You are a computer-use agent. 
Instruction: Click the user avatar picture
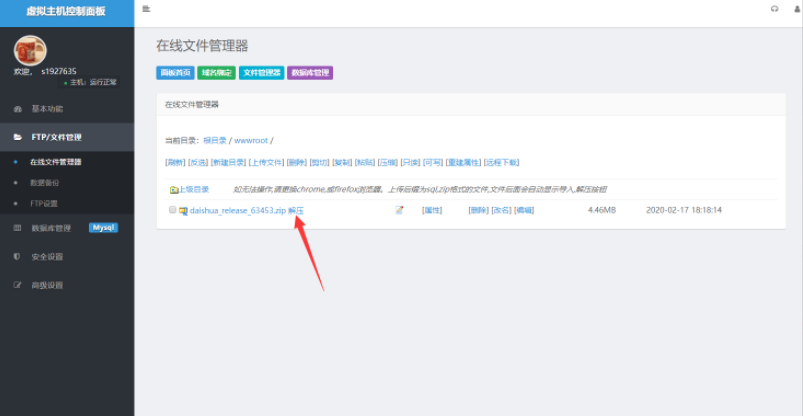point(30,51)
